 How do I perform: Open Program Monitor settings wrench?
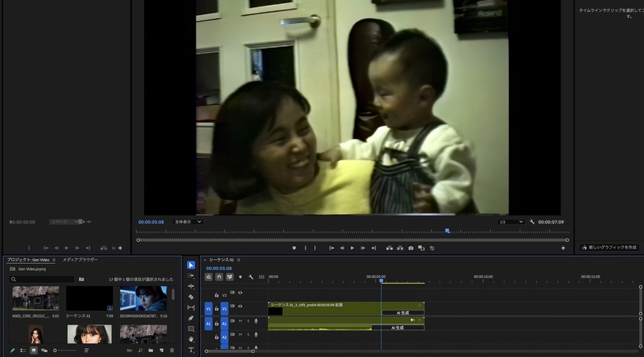coord(532,222)
